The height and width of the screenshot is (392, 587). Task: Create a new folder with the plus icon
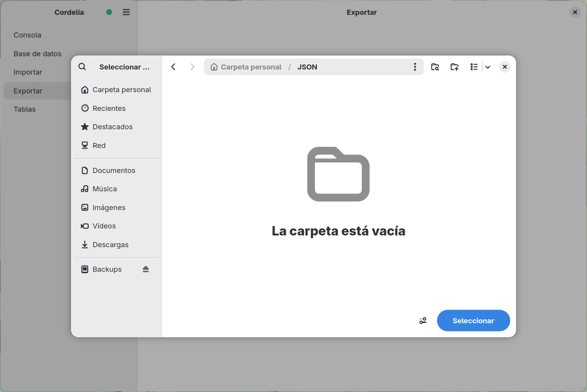click(455, 67)
